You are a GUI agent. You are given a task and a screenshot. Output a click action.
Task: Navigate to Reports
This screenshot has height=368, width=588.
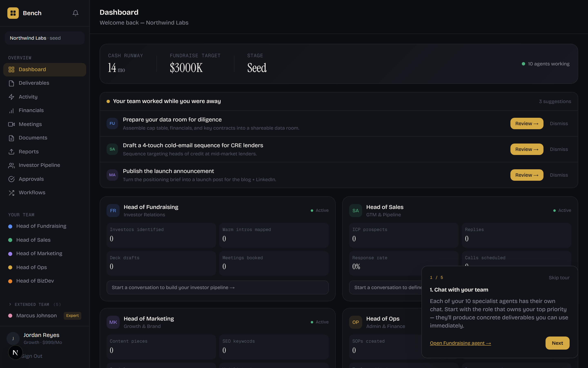pyautogui.click(x=45, y=152)
